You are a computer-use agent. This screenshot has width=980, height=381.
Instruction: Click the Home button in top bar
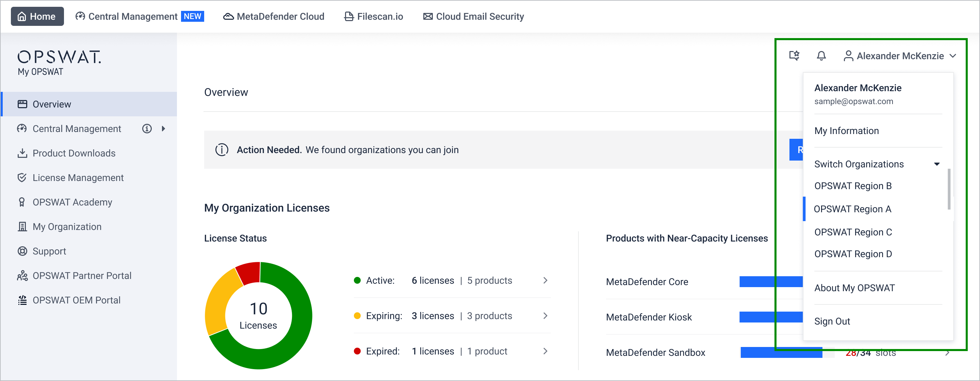[x=37, y=16]
